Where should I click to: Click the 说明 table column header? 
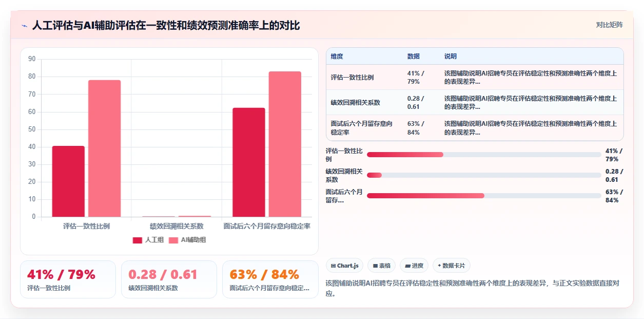[451, 57]
